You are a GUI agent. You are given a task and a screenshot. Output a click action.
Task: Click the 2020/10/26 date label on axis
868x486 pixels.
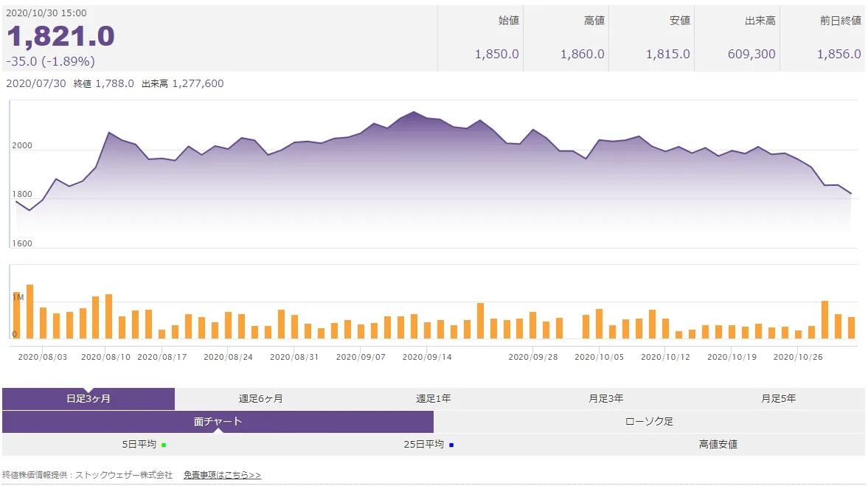click(797, 357)
